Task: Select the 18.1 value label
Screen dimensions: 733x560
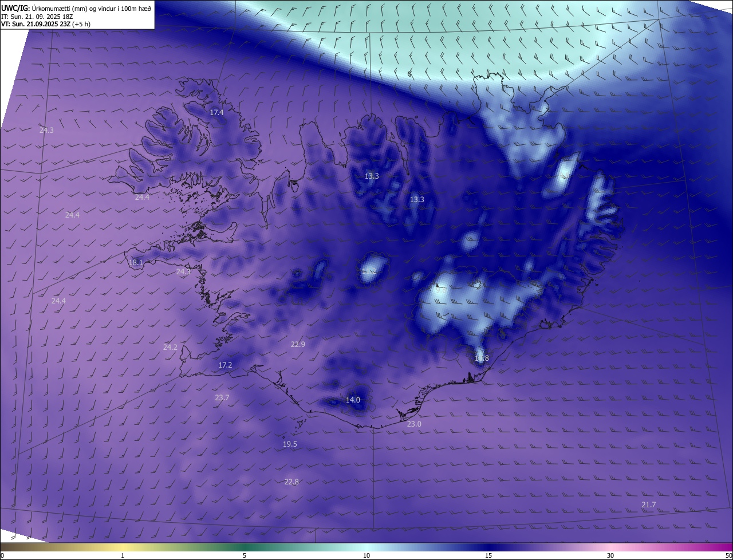Action: (136, 263)
